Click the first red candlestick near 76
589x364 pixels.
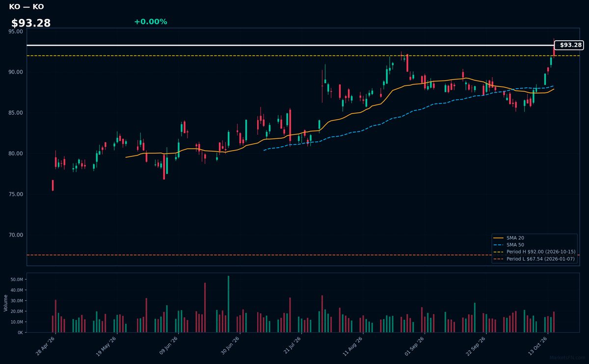tap(53, 185)
